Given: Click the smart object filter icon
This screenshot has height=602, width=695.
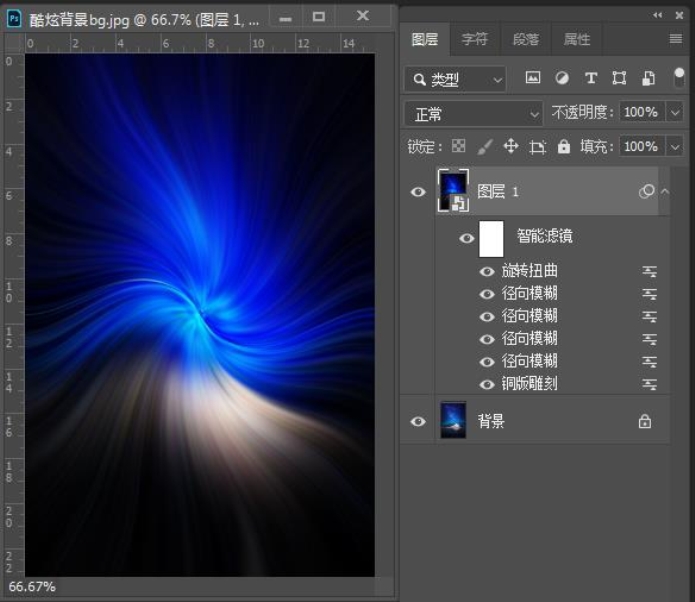Looking at the screenshot, I should 648,78.
